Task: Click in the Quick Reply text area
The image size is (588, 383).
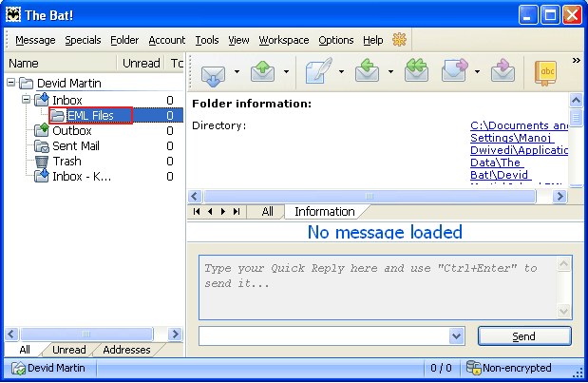Action: (x=378, y=287)
